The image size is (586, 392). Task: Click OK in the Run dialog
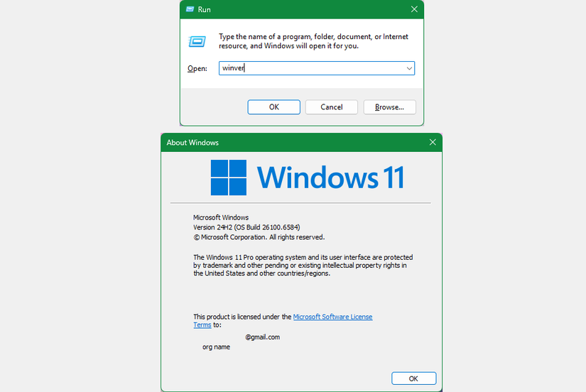click(273, 107)
